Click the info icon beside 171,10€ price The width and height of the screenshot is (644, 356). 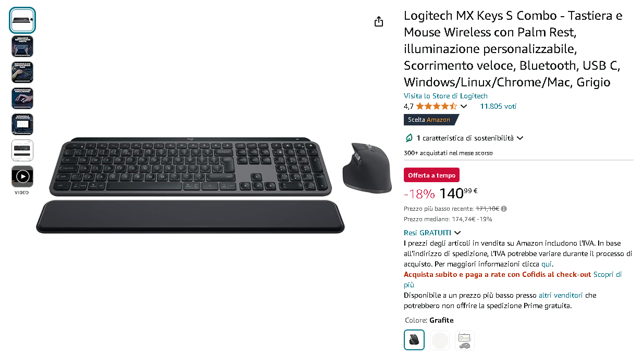[x=504, y=209]
